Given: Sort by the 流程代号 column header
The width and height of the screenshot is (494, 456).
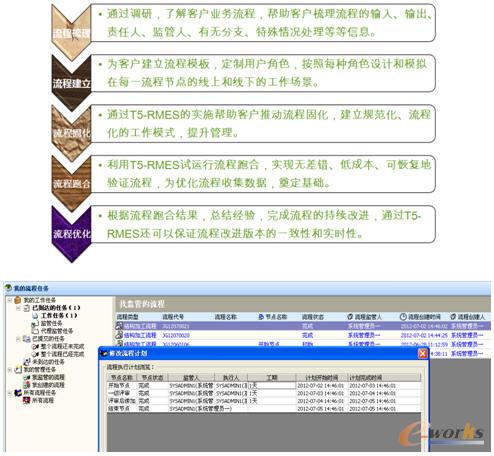Looking at the screenshot, I should point(173,317).
